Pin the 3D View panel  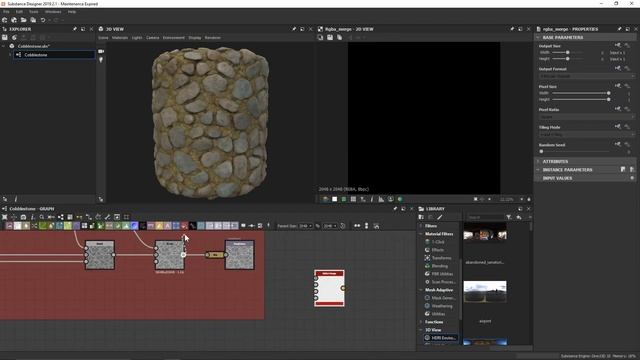(293, 29)
